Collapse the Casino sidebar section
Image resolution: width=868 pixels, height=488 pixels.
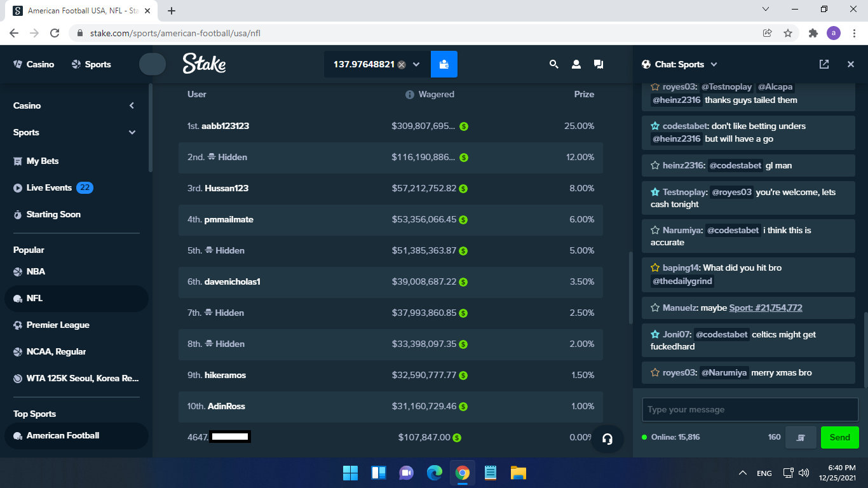click(132, 105)
